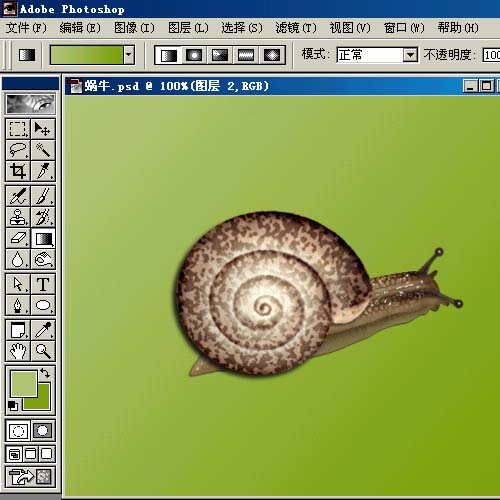The image size is (500, 500).
Task: Select the Hand tool
Action: pos(18,351)
